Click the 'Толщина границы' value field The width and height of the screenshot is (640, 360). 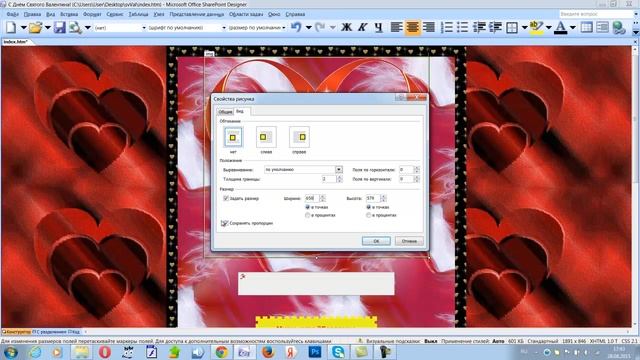click(329, 179)
